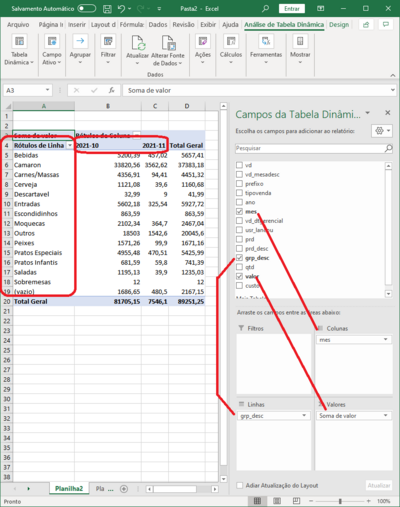Viewport: 400px width, 507px height.
Task: Open the field list gear tools icon
Action: click(x=382, y=131)
